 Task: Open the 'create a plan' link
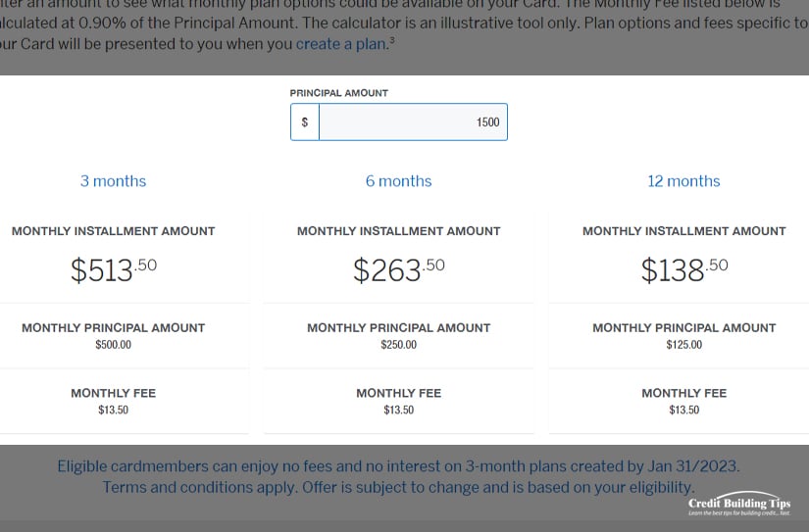[340, 44]
